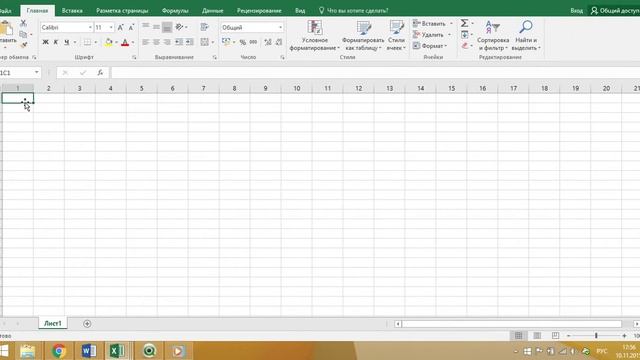Viewport: 640px width, 360px height.
Task: Open the fill color dropdown arrow
Action: point(116,42)
